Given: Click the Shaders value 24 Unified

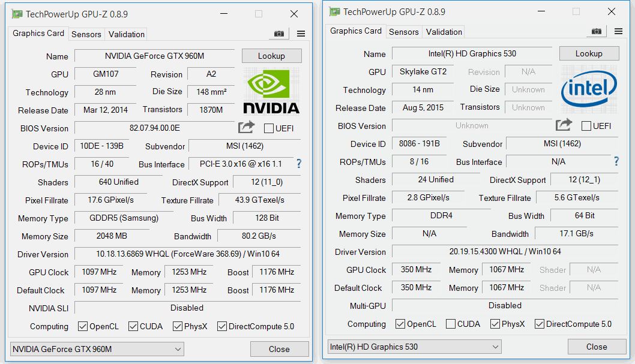Looking at the screenshot, I should point(436,179).
